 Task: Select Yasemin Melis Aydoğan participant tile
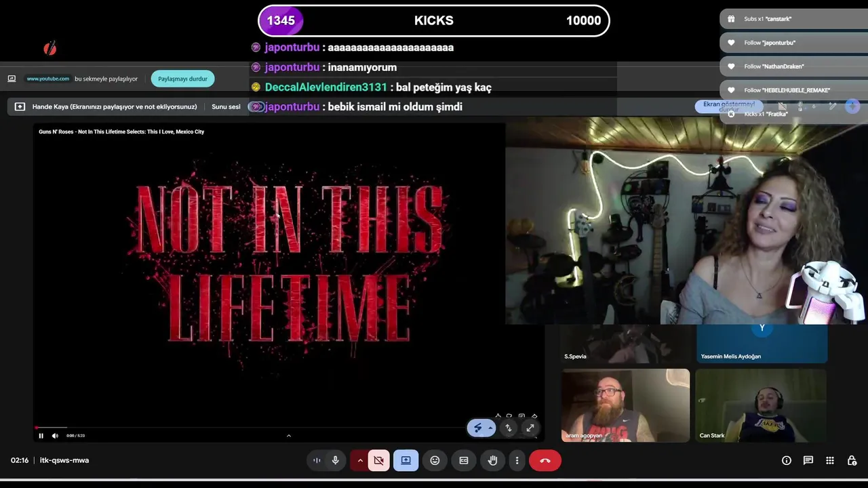(x=762, y=344)
